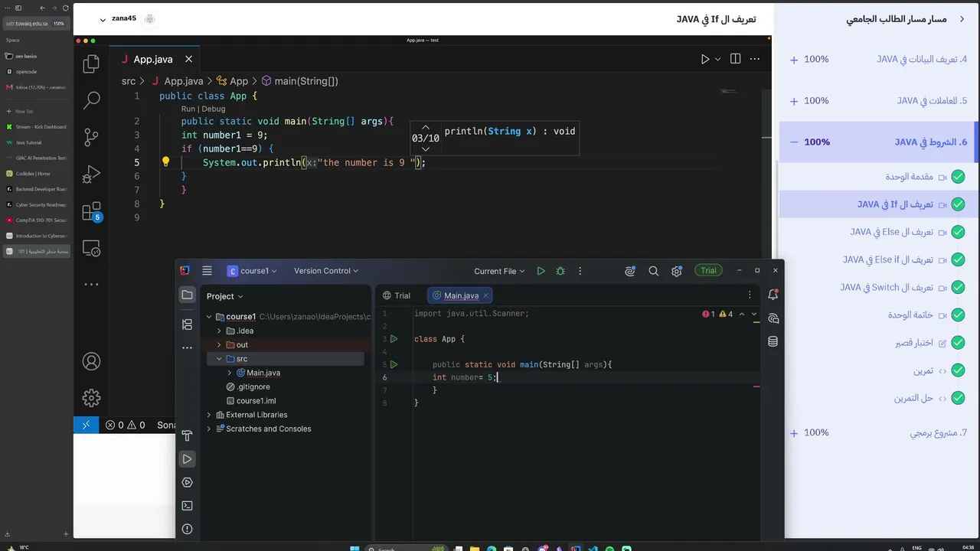Click browser address bar satr.tuwaiq.edu.sa

click(x=35, y=24)
